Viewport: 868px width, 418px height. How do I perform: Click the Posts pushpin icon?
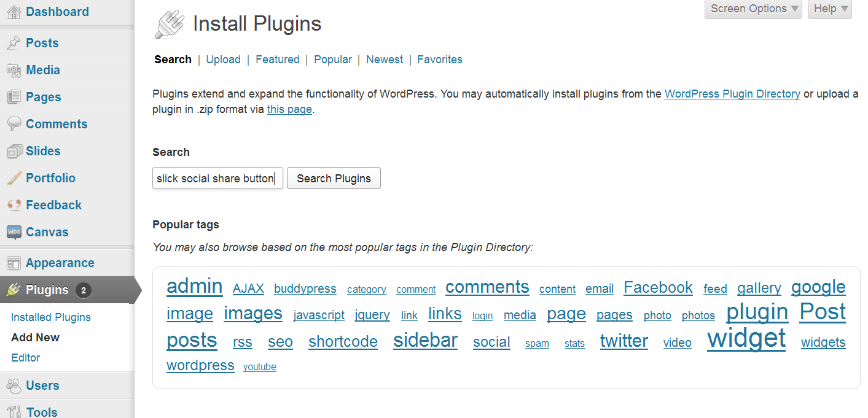coord(14,43)
